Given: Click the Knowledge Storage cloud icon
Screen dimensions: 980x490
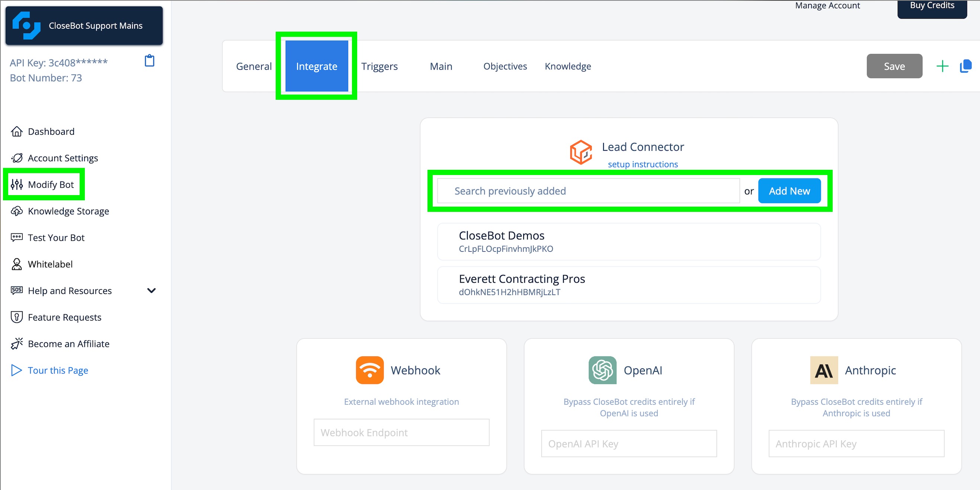Looking at the screenshot, I should click(x=17, y=211).
